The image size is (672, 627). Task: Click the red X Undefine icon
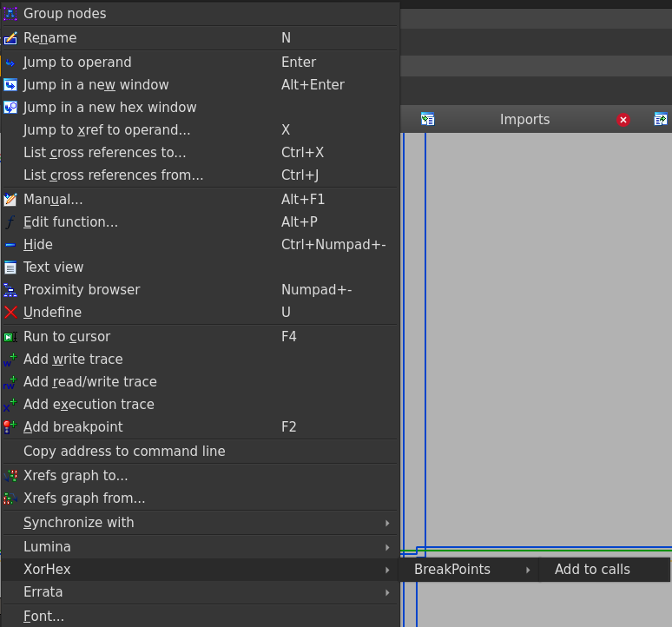pyautogui.click(x=10, y=313)
